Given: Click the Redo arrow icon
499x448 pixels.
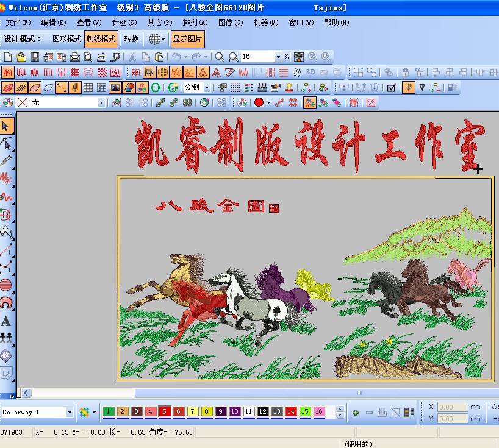Looking at the screenshot, I should coord(196,57).
